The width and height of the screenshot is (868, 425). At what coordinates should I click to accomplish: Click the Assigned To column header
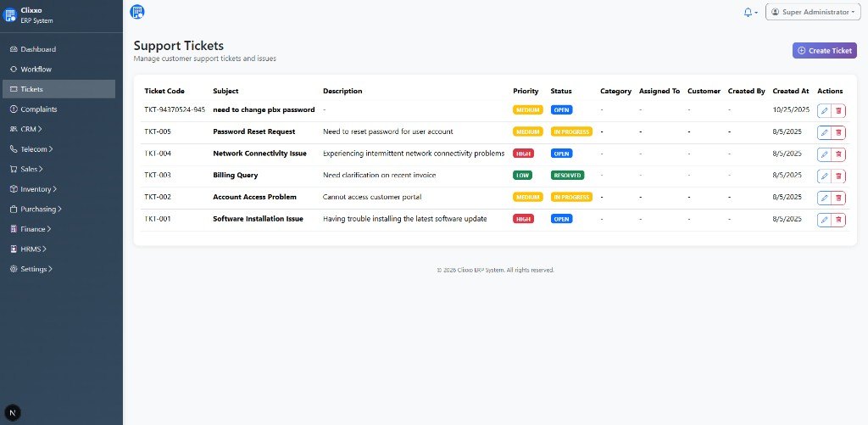coord(659,91)
